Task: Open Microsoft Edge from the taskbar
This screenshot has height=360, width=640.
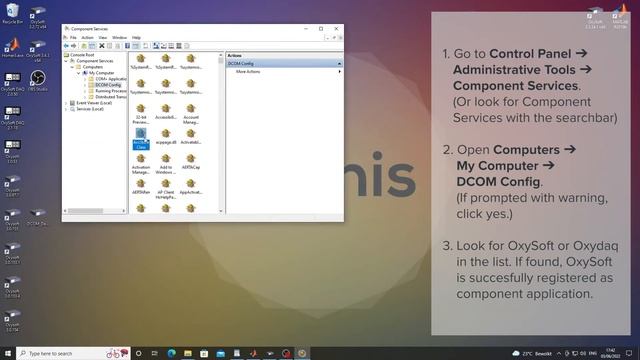Action: [171, 353]
